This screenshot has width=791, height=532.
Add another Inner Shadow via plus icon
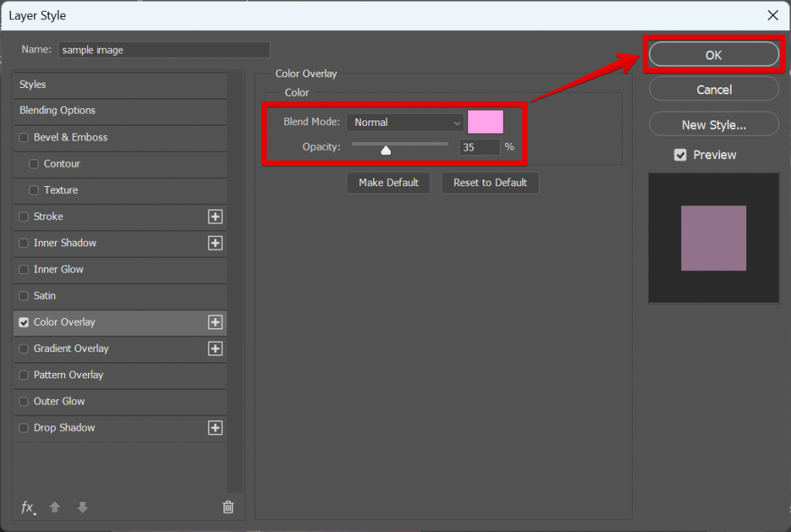click(x=215, y=243)
